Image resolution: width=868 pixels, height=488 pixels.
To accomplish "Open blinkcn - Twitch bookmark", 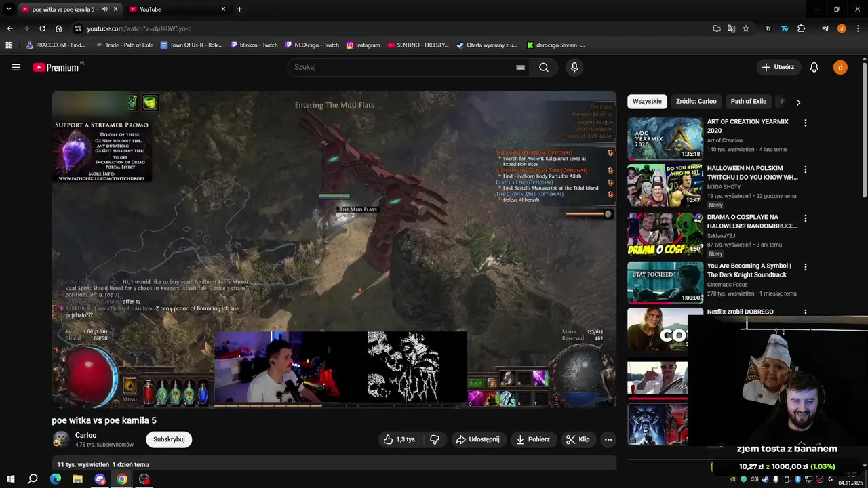I will (254, 45).
